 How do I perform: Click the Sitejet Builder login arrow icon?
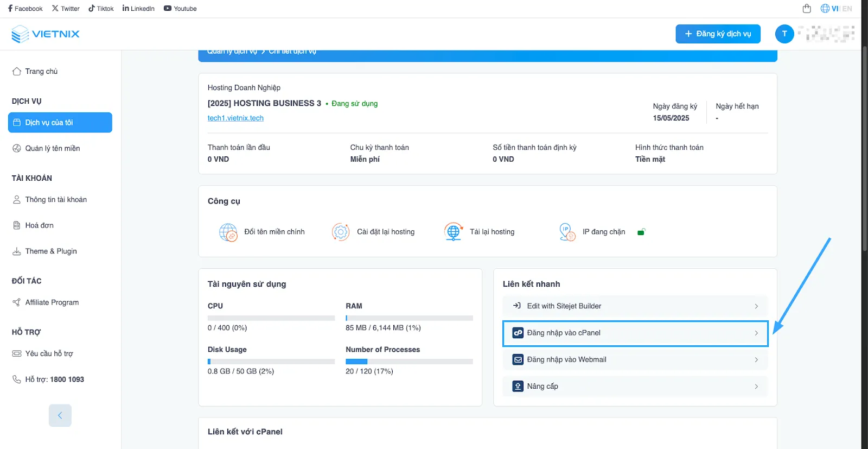[517, 306]
